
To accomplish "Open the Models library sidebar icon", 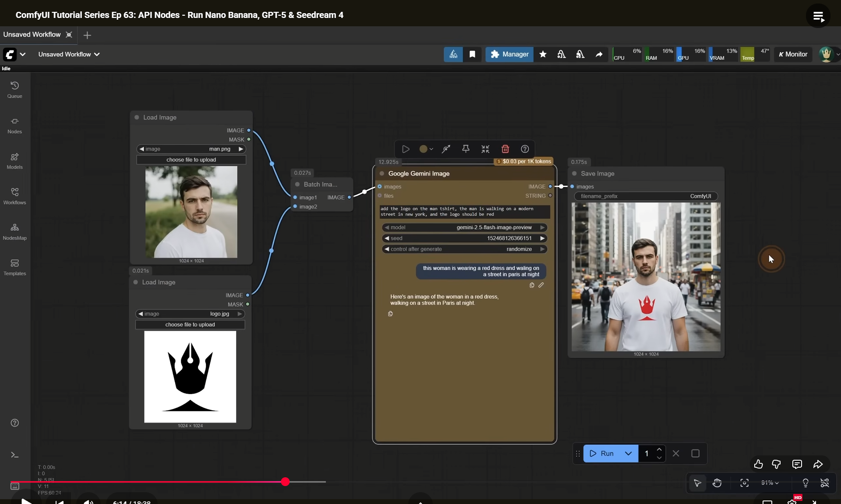I will click(14, 160).
